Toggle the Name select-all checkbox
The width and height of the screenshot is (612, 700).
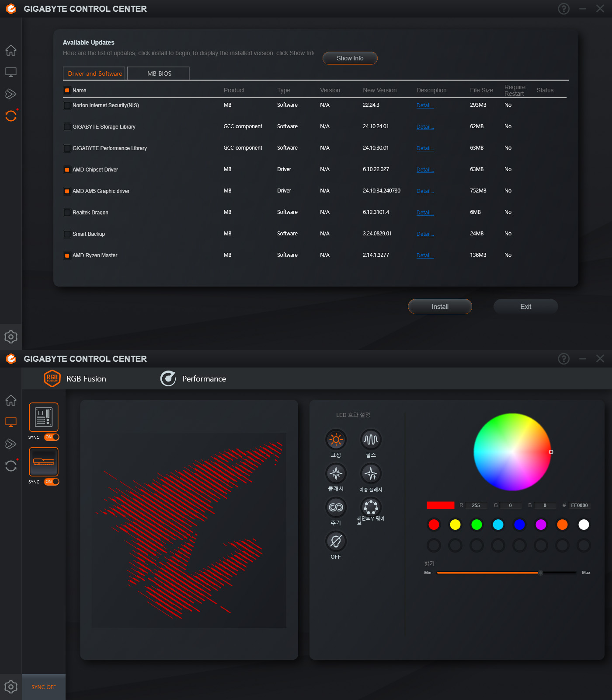(x=67, y=91)
